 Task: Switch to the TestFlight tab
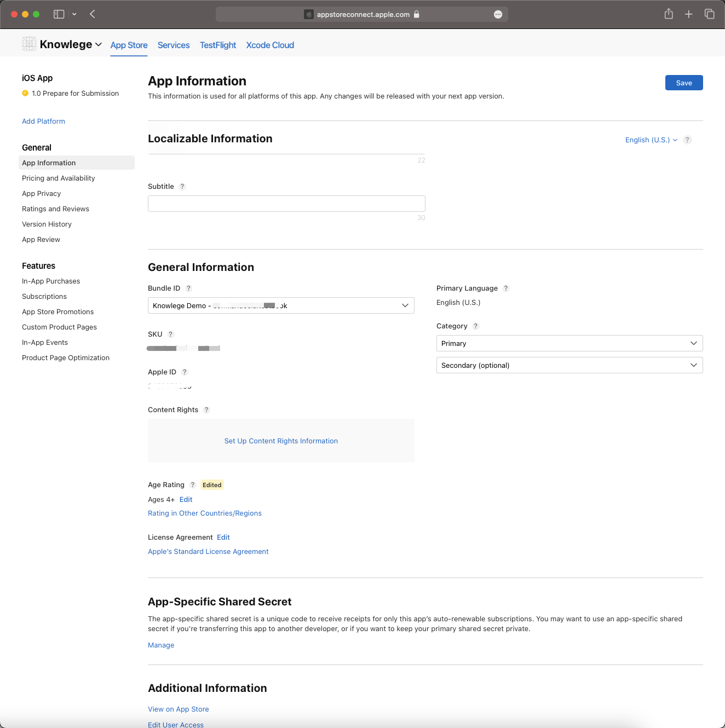[218, 45]
